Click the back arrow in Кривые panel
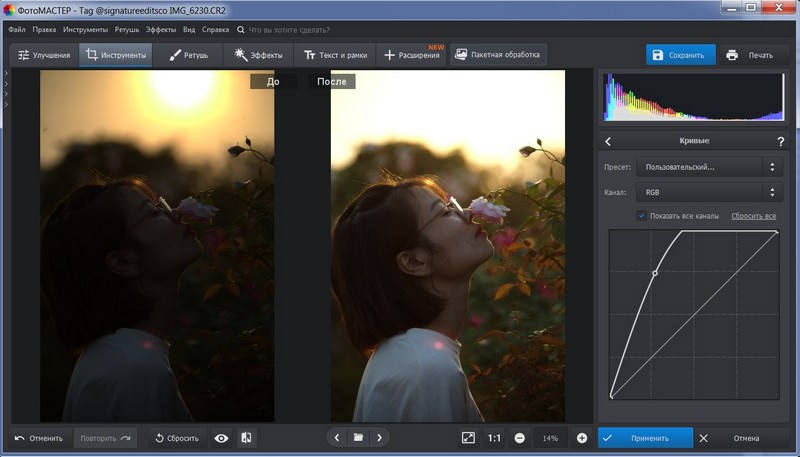This screenshot has width=800, height=457. pyautogui.click(x=609, y=141)
